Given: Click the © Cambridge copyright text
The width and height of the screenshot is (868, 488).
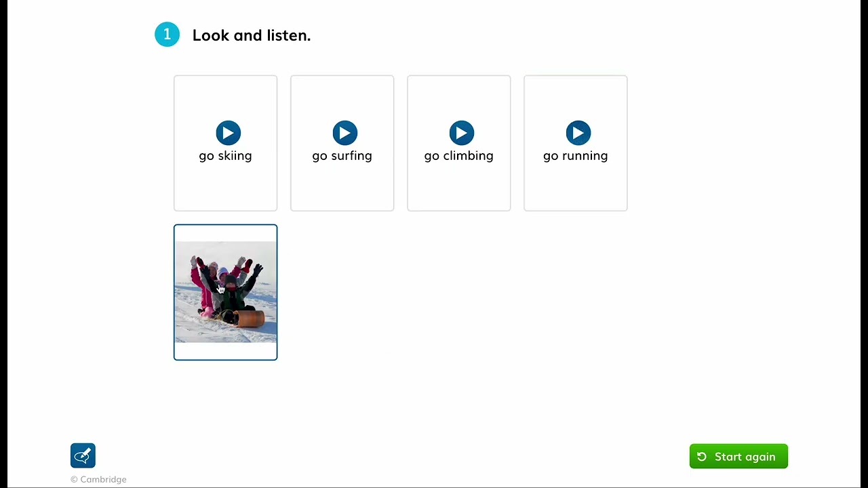Looking at the screenshot, I should pyautogui.click(x=98, y=479).
